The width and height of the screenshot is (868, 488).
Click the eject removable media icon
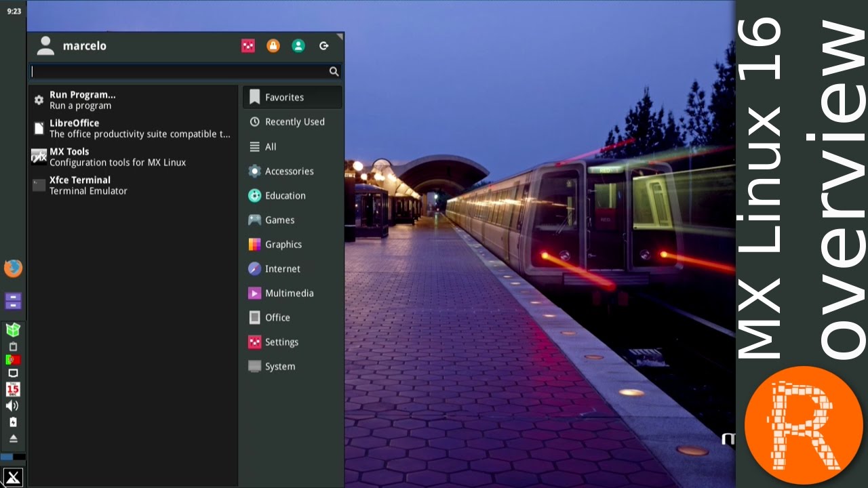click(13, 439)
